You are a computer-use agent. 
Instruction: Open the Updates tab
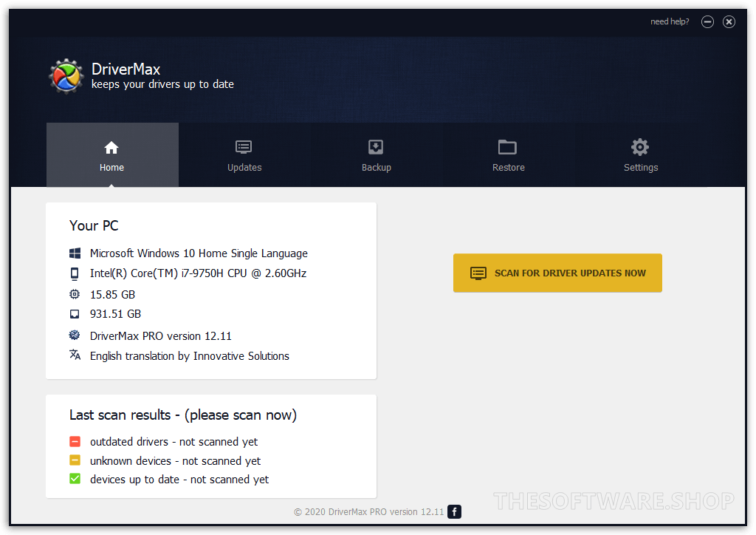pyautogui.click(x=244, y=156)
